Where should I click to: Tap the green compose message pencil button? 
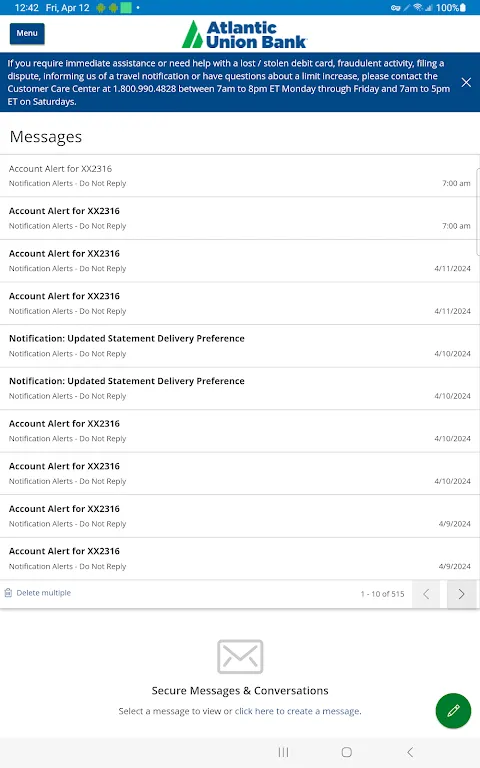point(453,710)
